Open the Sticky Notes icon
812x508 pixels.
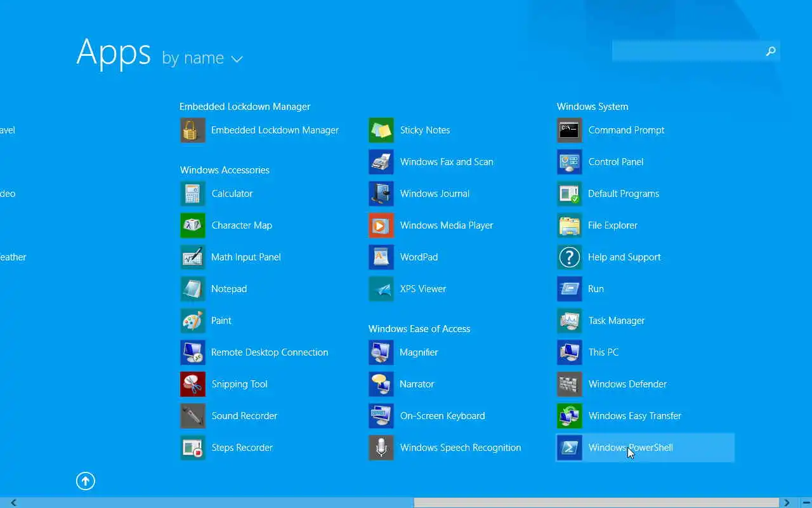(x=381, y=130)
